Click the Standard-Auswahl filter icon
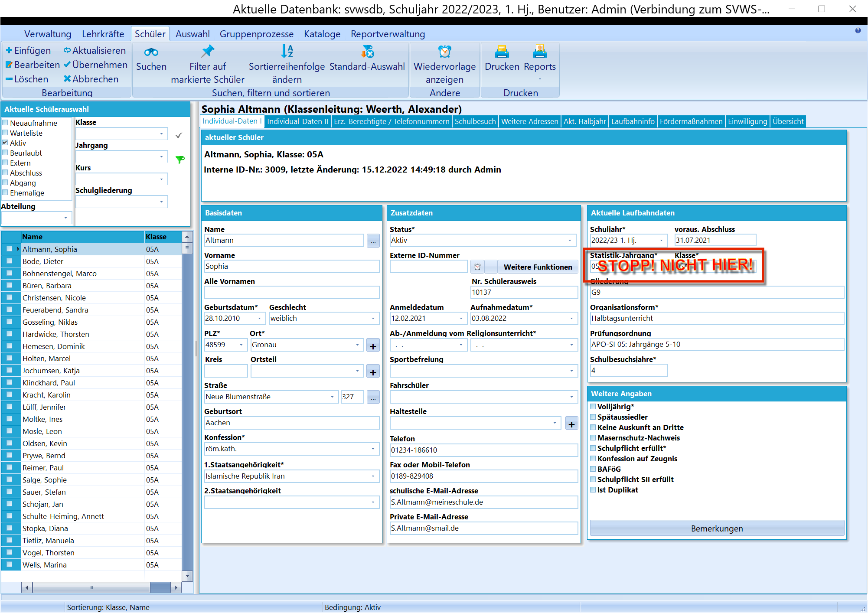 (367, 52)
